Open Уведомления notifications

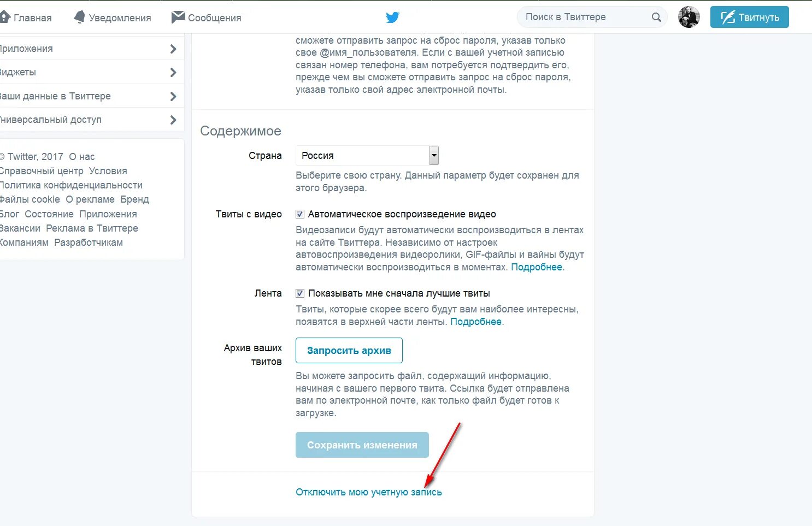[113, 17]
